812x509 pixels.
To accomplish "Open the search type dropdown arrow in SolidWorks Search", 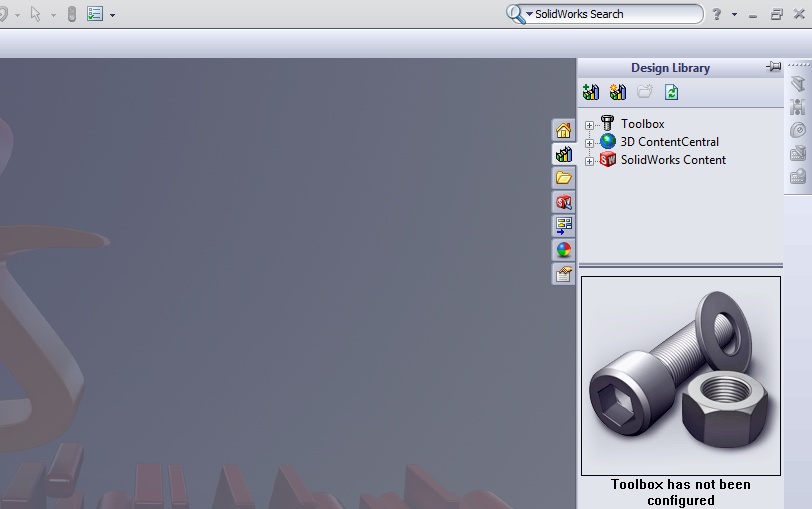I will pos(529,14).
